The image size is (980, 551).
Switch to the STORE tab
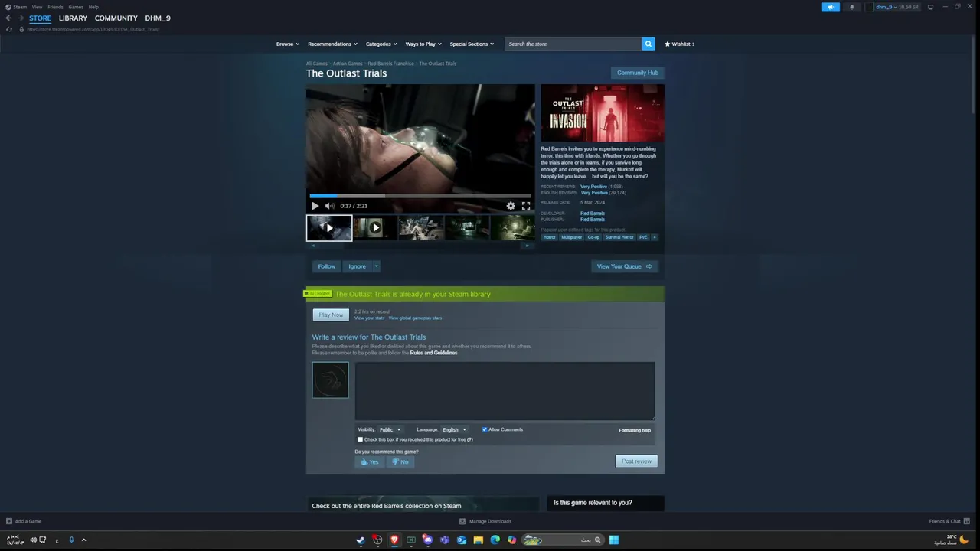click(40, 18)
